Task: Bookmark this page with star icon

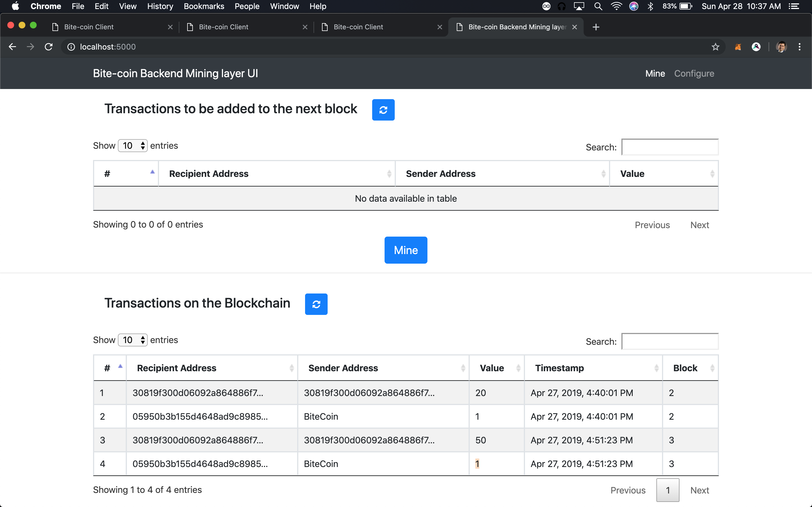Action: pos(715,46)
